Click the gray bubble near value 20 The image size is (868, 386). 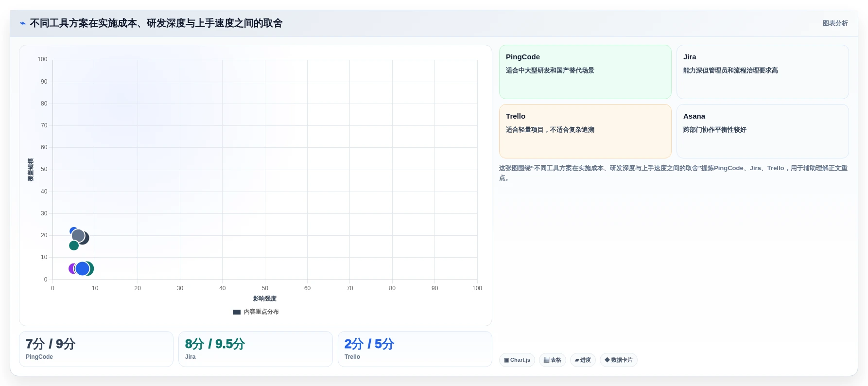point(78,236)
